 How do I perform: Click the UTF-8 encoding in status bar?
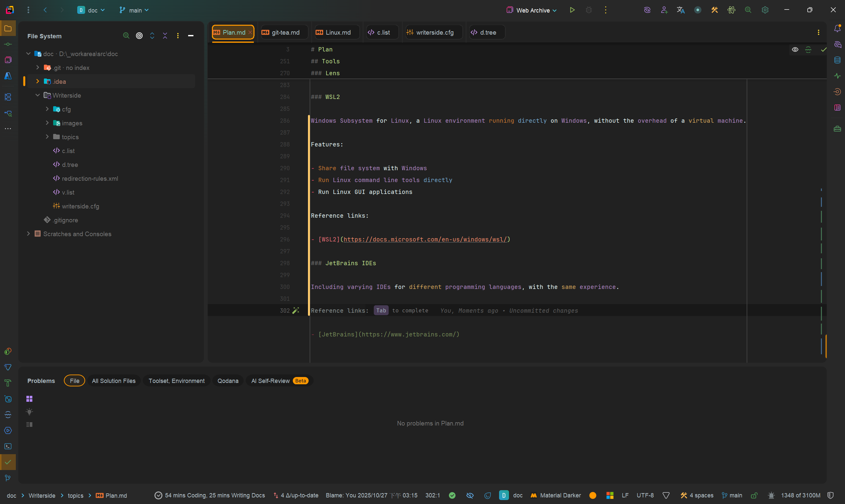(645, 495)
